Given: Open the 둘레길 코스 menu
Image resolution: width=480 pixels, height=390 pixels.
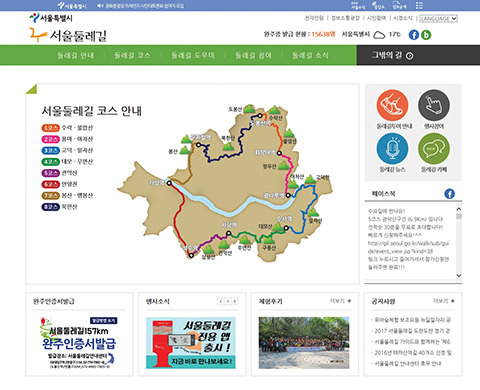Looking at the screenshot, I should 132,55.
